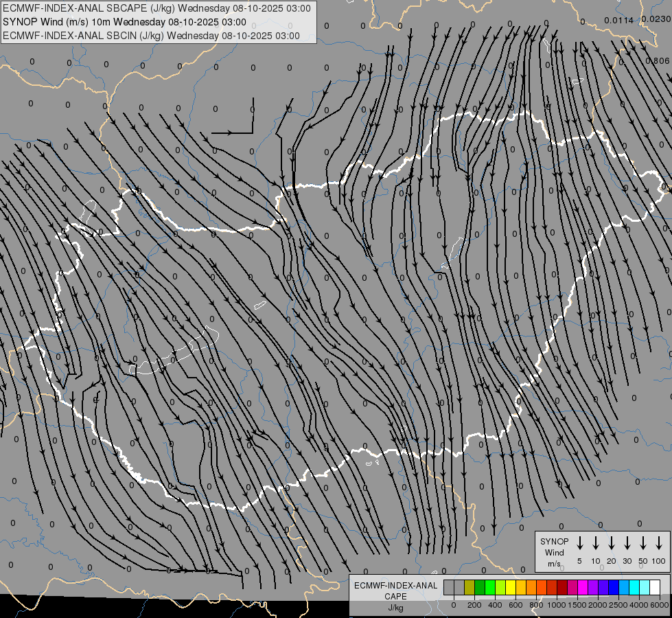
Task: Select the red-orange CAPE swatch after 800
Action: click(542, 587)
